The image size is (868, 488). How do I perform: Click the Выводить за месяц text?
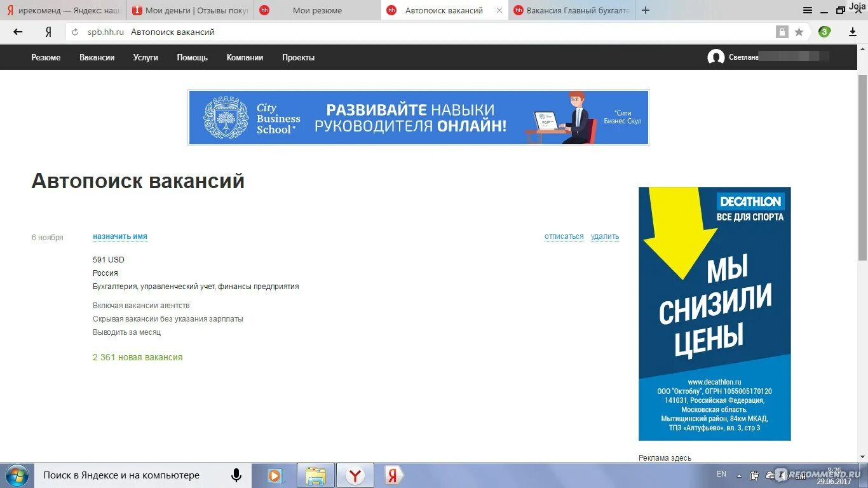126,332
